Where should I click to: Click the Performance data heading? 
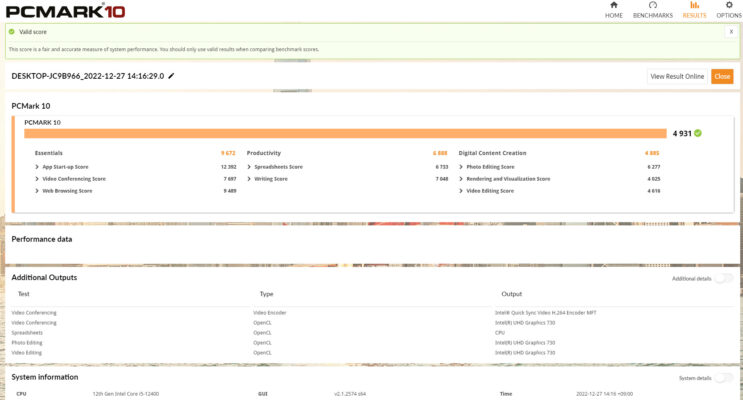click(42, 239)
